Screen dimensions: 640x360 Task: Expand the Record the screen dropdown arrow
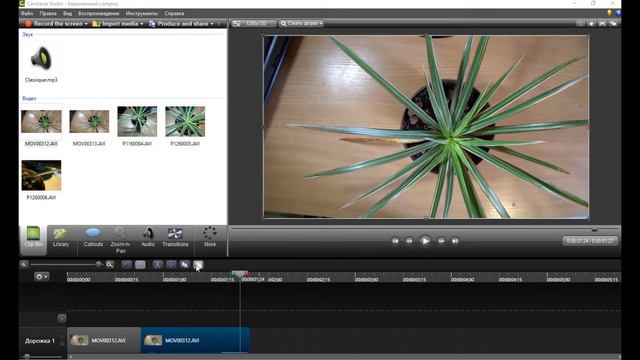coord(86,24)
